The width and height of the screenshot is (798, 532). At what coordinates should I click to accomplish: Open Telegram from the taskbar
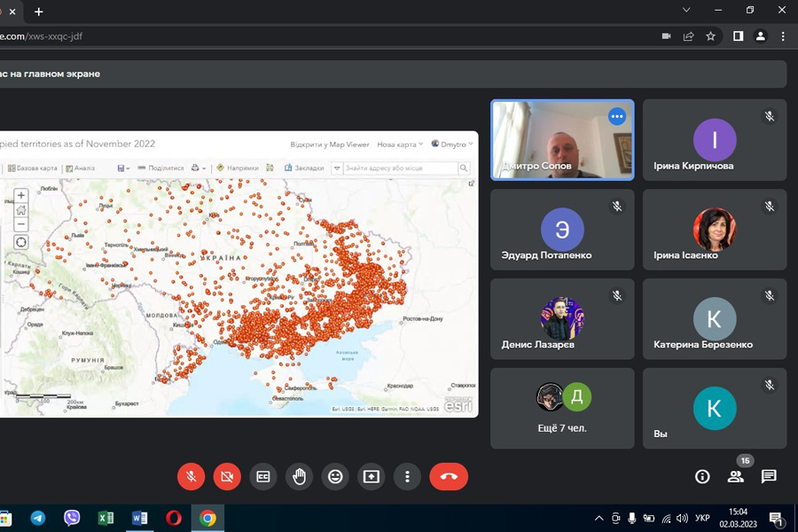pyautogui.click(x=38, y=519)
